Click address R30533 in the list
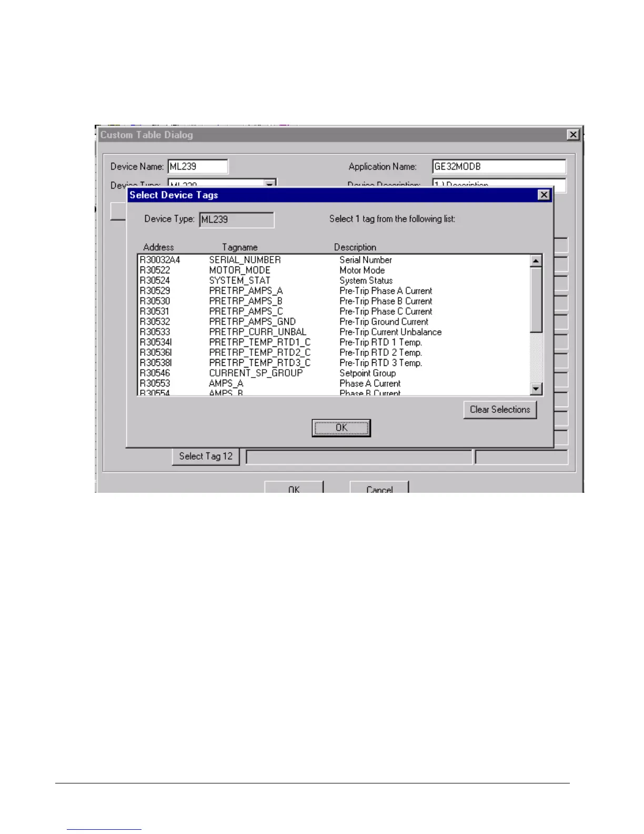Viewport: 644px width, 834px height. 155,332
